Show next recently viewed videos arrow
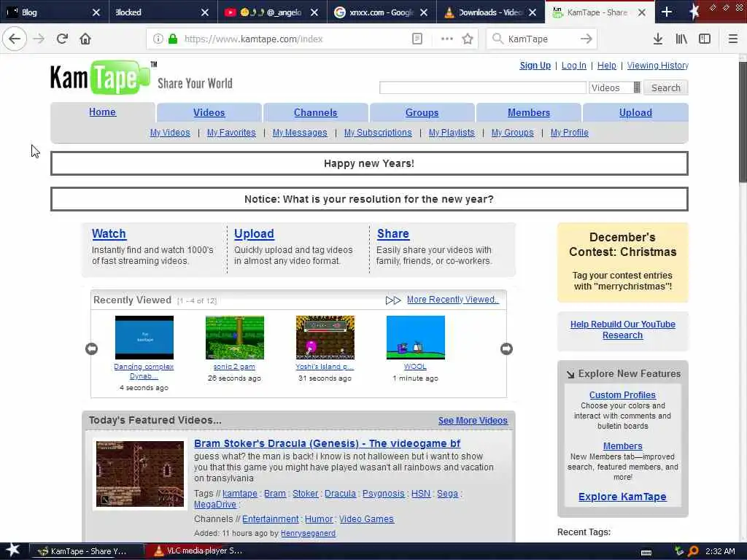Screen dimensions: 747x560 (x=506, y=349)
